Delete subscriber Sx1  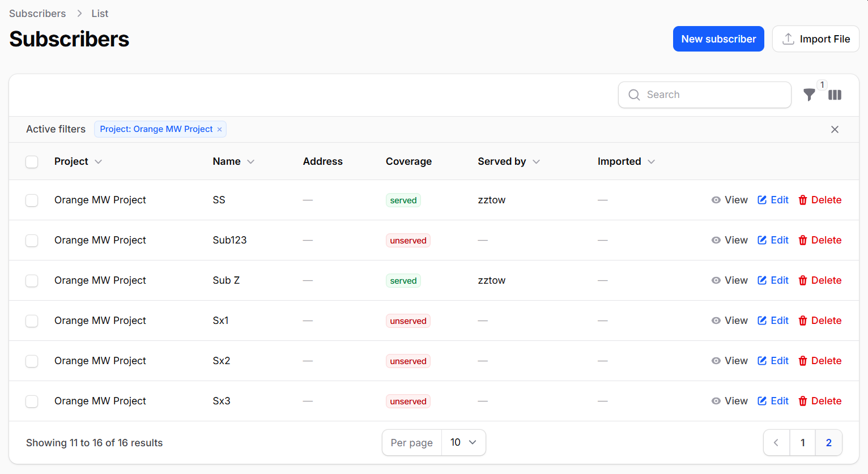point(819,321)
